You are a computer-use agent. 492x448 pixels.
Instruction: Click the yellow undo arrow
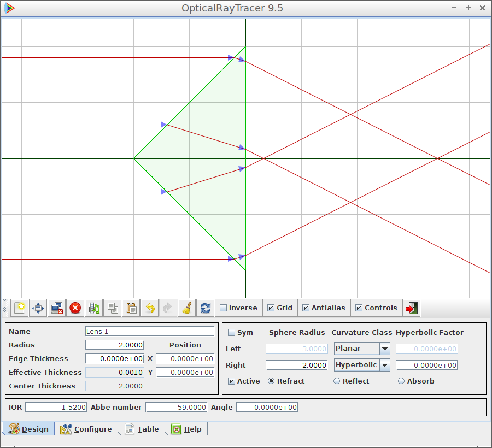(150, 308)
